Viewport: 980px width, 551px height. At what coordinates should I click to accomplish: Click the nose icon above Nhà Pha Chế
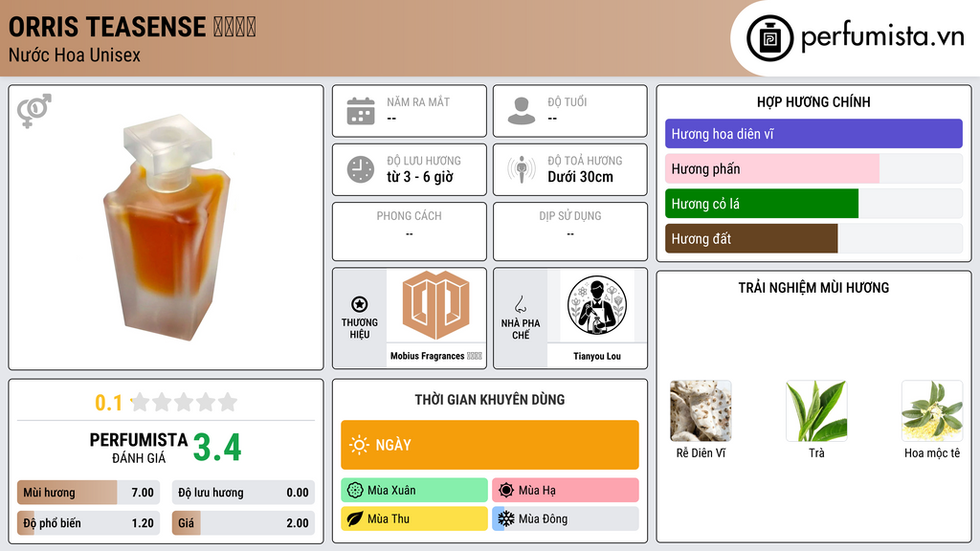(x=520, y=304)
